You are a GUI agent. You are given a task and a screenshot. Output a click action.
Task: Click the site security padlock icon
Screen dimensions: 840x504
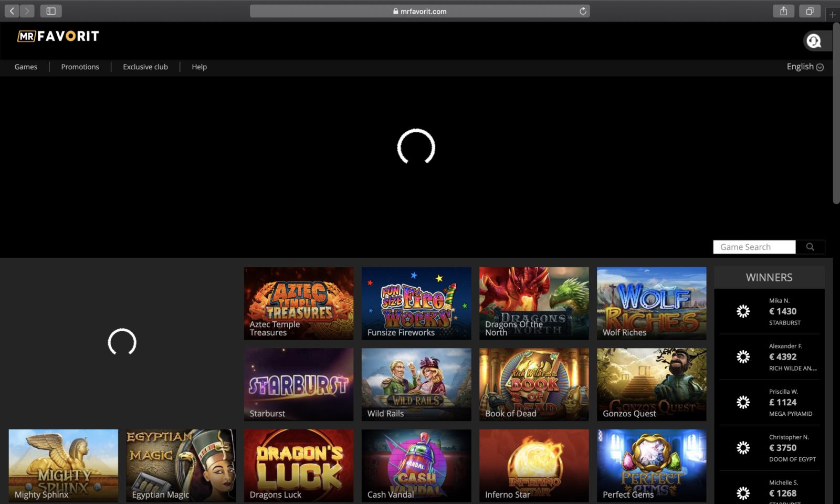point(395,10)
